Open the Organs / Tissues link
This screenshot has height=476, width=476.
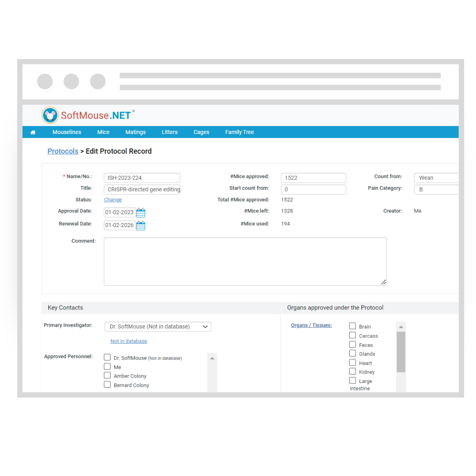311,325
